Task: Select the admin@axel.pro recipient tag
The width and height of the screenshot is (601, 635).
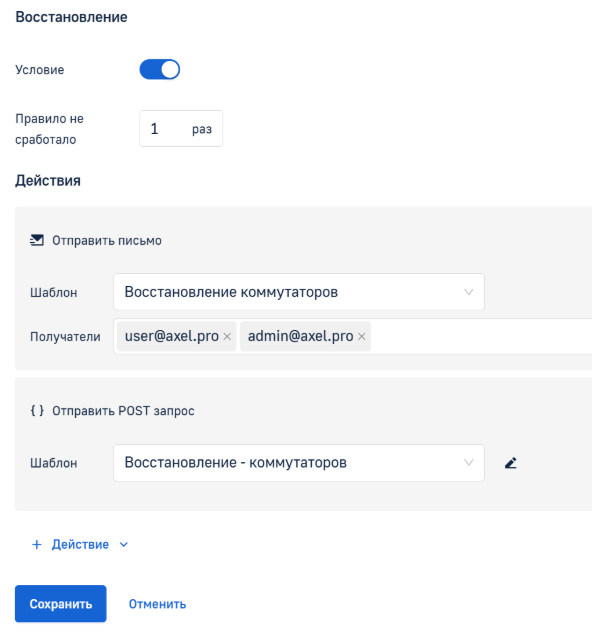Action: tap(300, 336)
